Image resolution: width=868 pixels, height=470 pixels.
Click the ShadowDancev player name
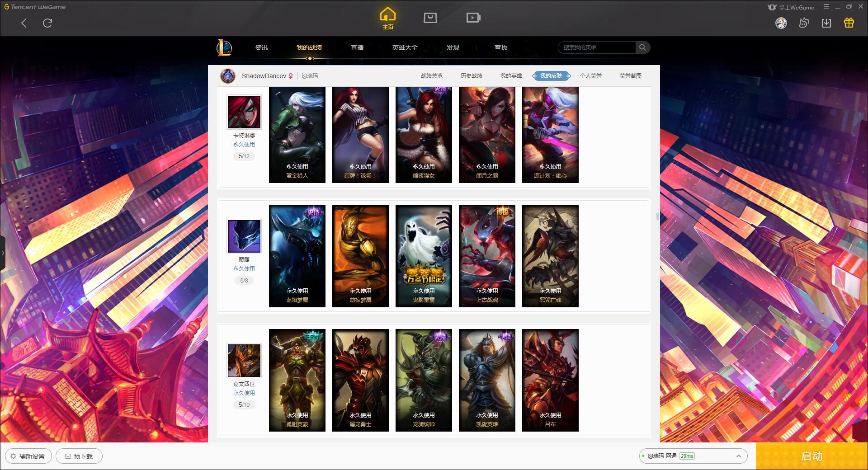click(264, 76)
